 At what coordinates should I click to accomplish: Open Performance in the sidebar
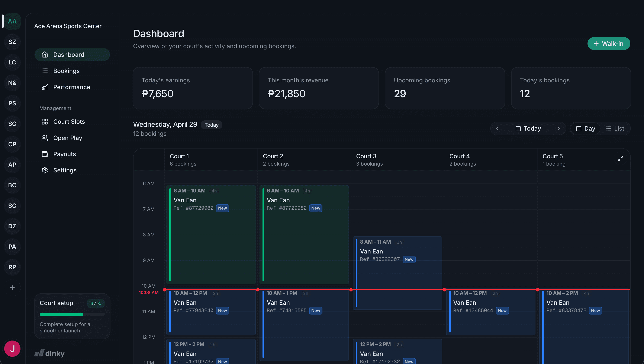click(72, 87)
